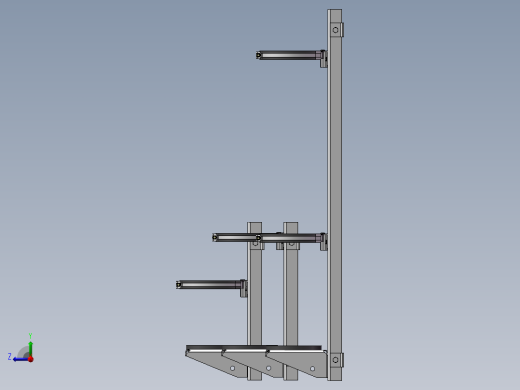Click the bolt hole at tall post bottom
Image resolution: width=520 pixels, height=390 pixels.
pyautogui.click(x=336, y=360)
